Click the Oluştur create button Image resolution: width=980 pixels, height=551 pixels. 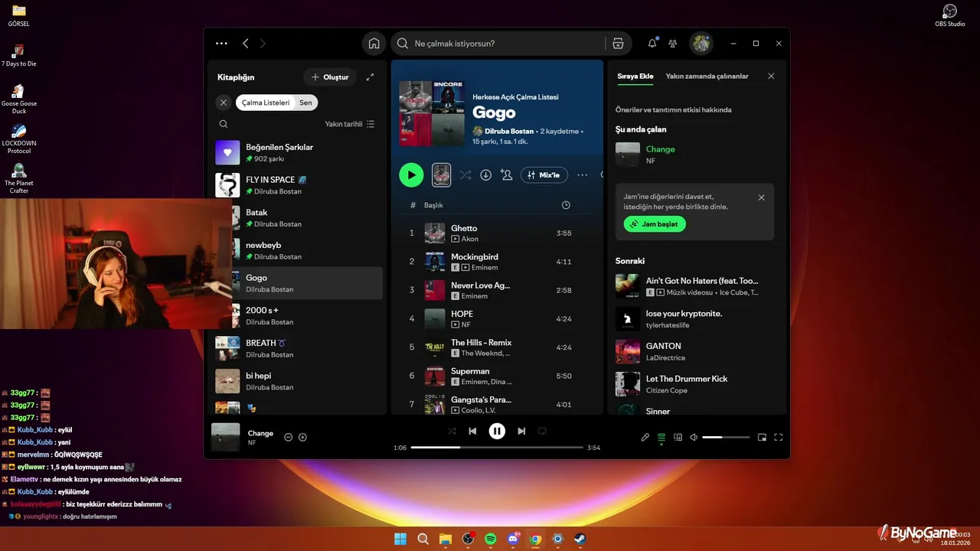click(x=330, y=77)
